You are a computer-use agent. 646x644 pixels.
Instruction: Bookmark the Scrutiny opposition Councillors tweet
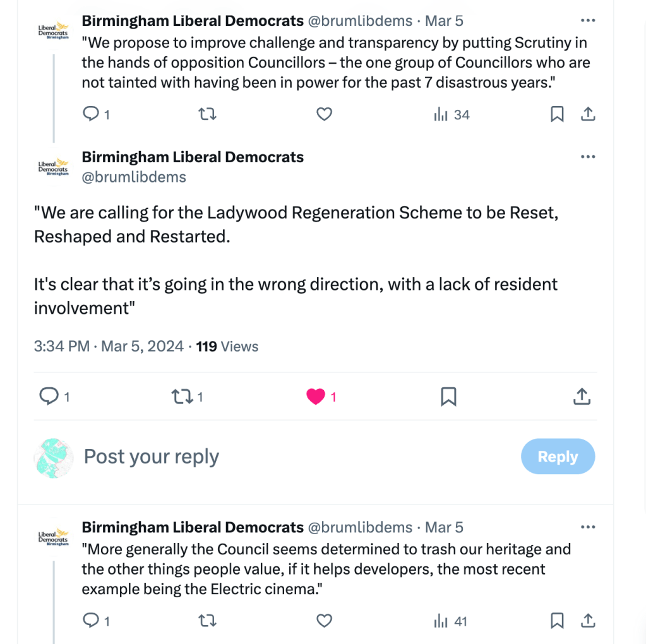coord(557,114)
